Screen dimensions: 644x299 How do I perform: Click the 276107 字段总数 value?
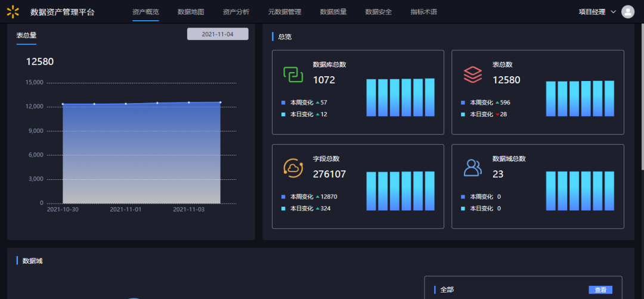coord(329,174)
